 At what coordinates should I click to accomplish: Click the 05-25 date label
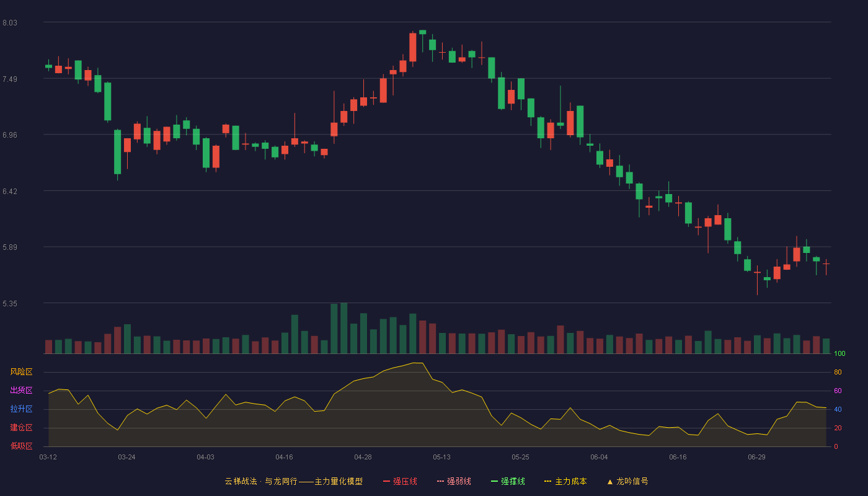pos(520,457)
